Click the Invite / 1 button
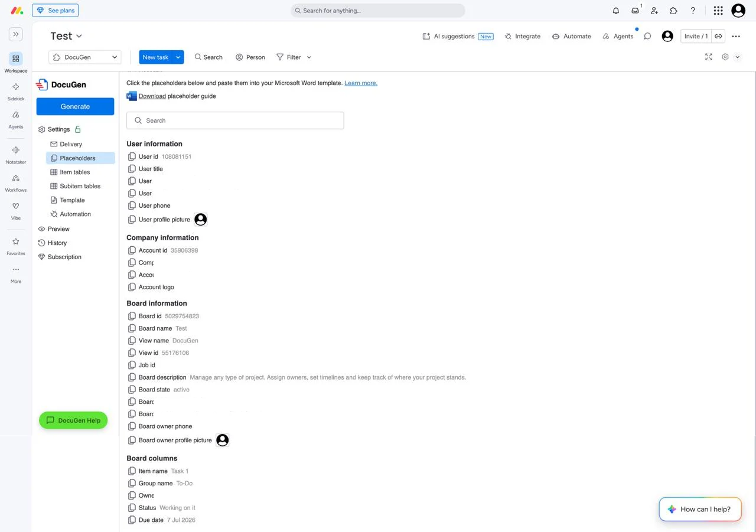 [696, 36]
